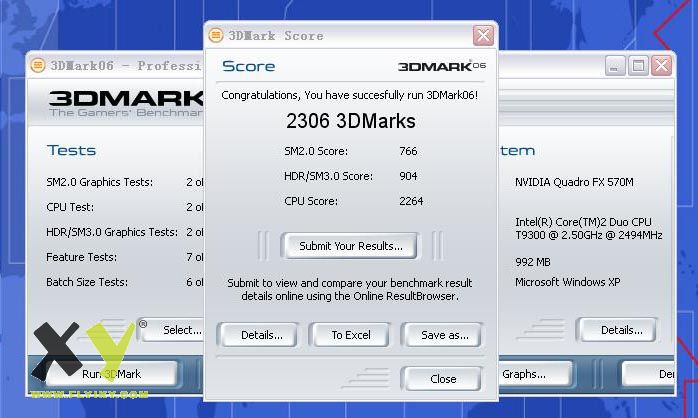The image size is (698, 418).
Task: Click Batch Size Tests label
Action: point(87,282)
